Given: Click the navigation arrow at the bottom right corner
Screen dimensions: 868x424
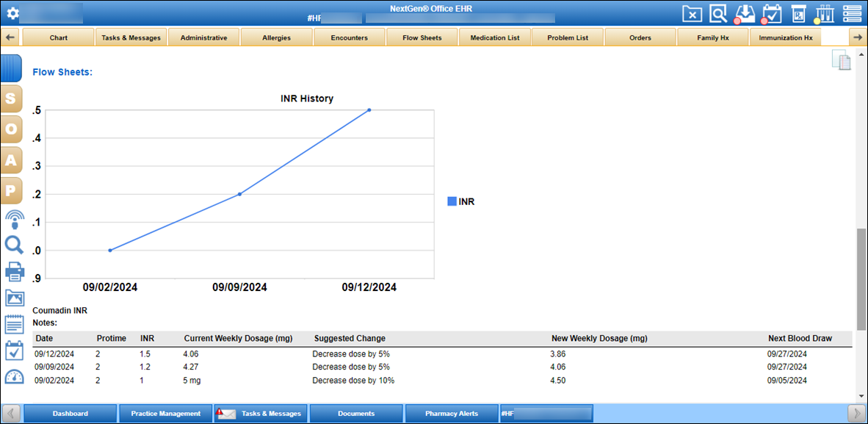Looking at the screenshot, I should pos(856,413).
